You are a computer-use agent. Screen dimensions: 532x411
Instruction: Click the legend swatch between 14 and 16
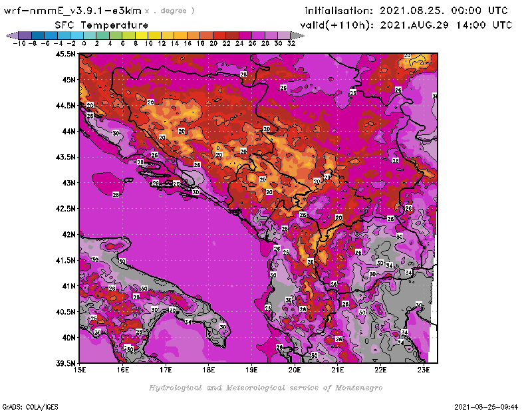180,35
